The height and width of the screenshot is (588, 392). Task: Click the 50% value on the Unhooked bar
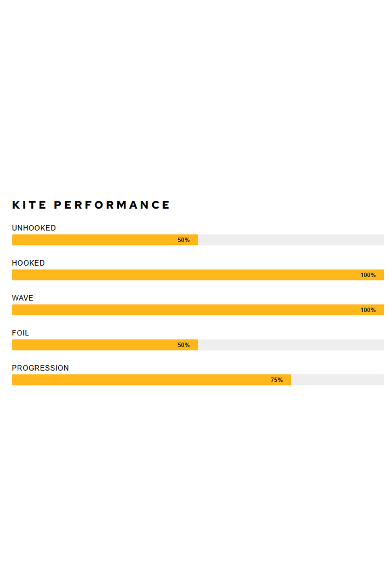[x=184, y=240]
